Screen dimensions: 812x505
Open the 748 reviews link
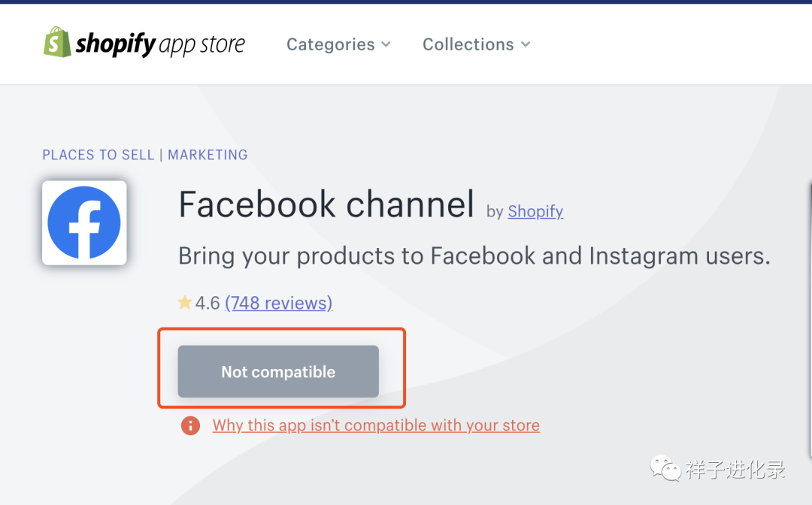(278, 302)
